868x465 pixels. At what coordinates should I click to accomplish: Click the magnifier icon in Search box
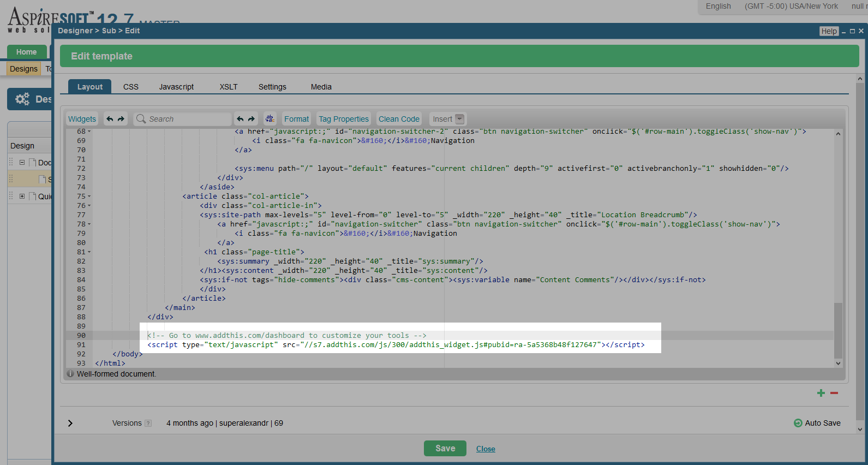point(141,119)
